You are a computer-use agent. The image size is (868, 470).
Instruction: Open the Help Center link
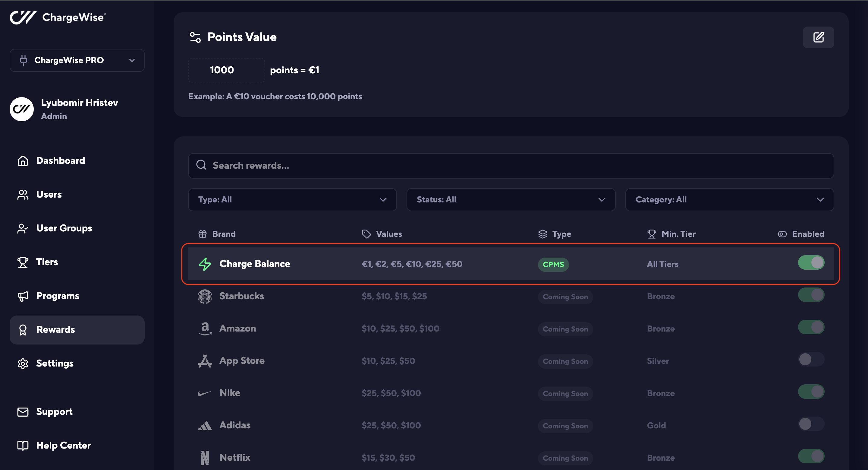(x=63, y=445)
